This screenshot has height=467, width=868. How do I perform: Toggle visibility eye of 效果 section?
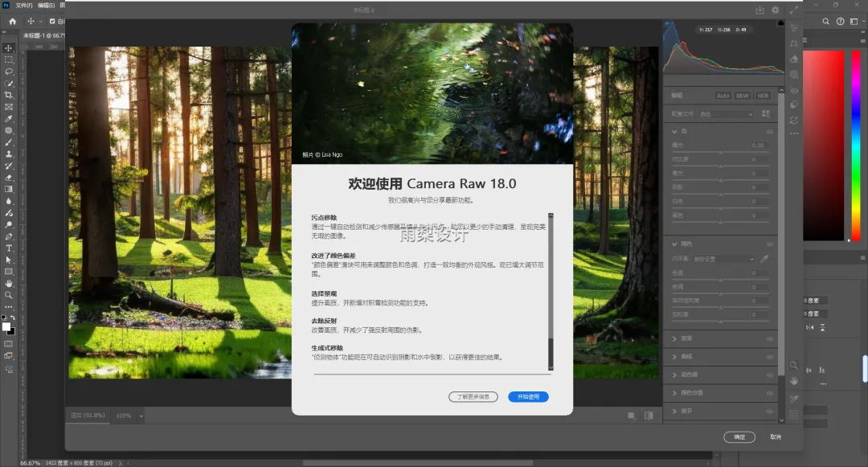tap(769, 338)
